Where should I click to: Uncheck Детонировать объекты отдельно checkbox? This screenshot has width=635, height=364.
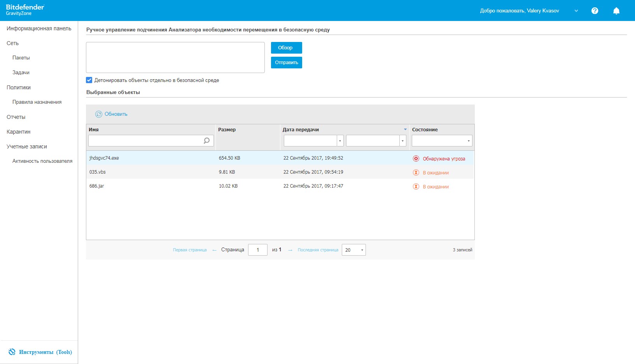(x=89, y=80)
